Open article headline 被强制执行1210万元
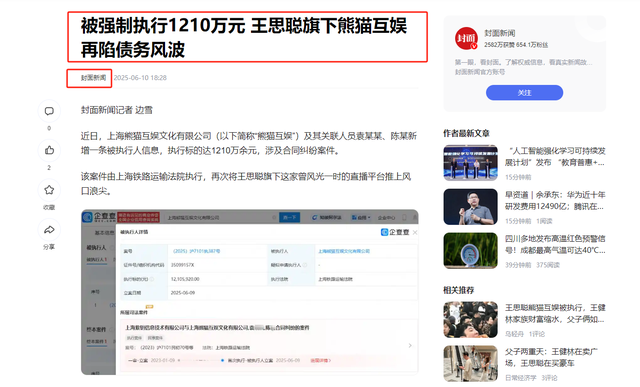The image size is (640, 387). [x=244, y=38]
